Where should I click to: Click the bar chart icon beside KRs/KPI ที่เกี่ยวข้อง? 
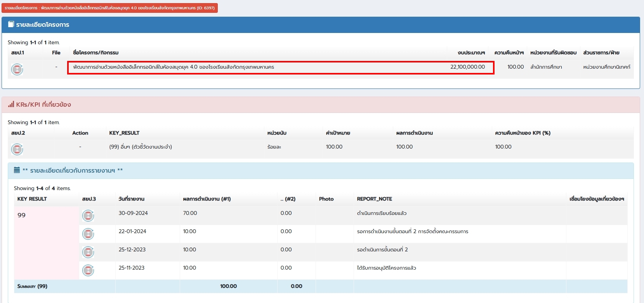11,104
